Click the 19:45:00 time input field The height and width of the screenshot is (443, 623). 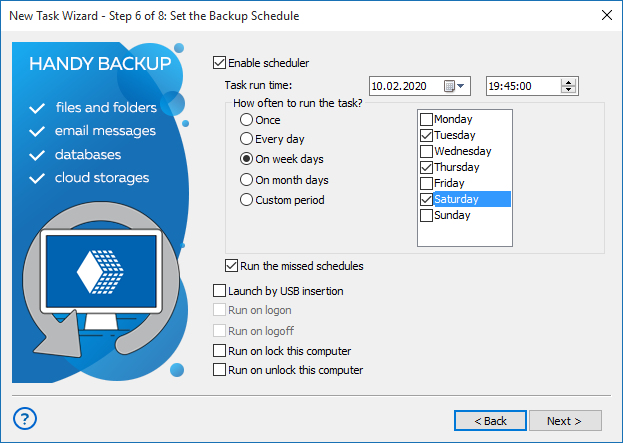coord(524,86)
